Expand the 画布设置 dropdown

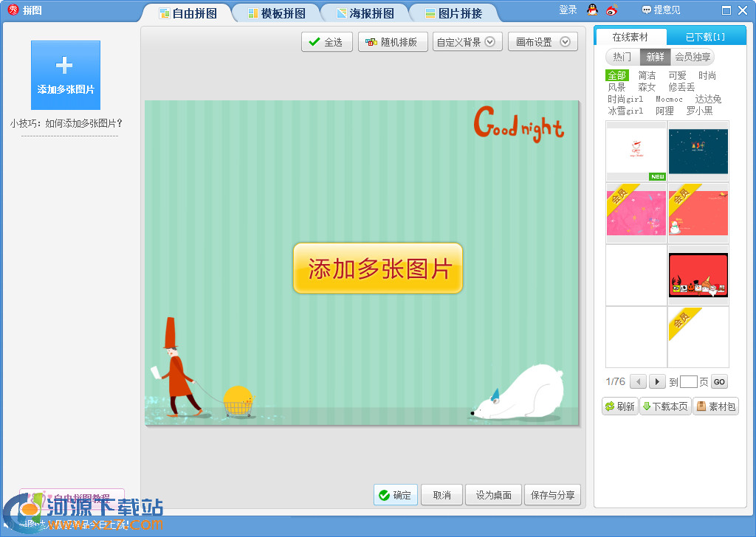tap(542, 42)
